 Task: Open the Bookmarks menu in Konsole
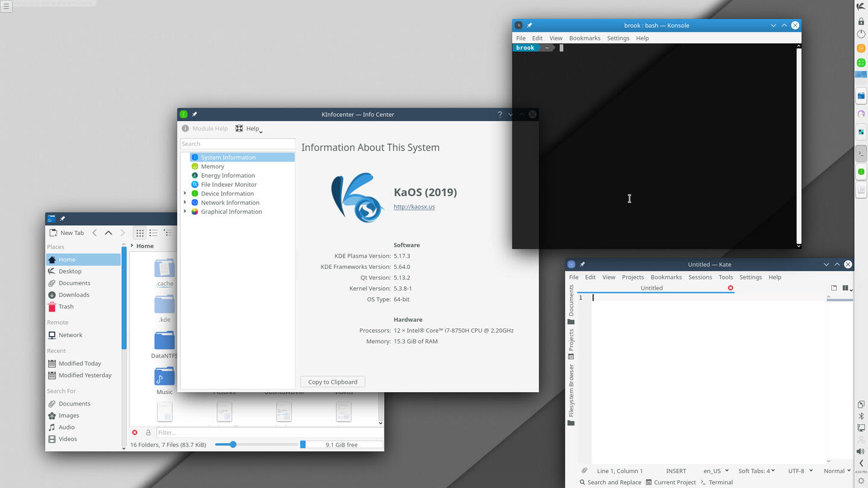click(x=585, y=38)
